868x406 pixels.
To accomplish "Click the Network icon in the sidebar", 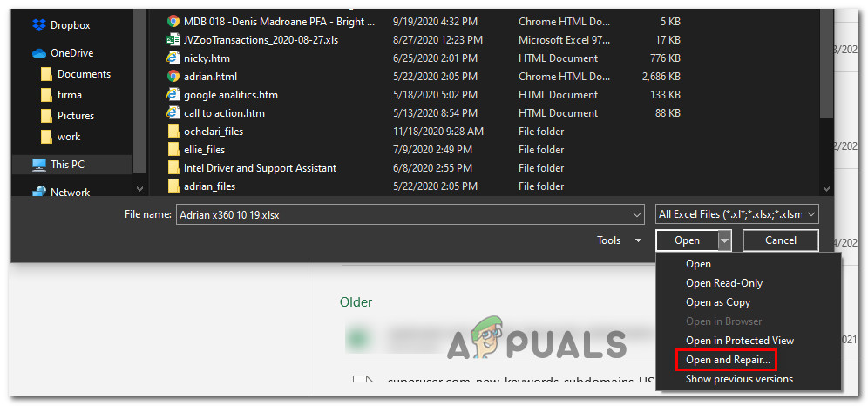I will (38, 192).
